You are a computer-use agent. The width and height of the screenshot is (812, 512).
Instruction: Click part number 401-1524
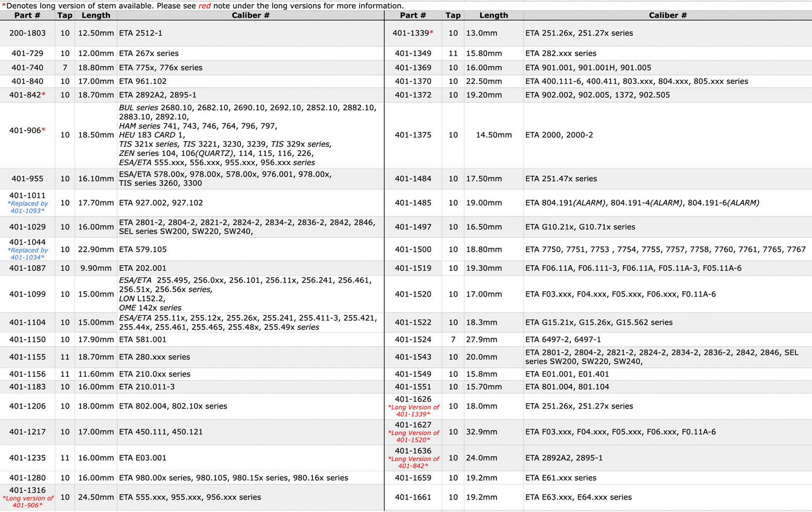(413, 339)
